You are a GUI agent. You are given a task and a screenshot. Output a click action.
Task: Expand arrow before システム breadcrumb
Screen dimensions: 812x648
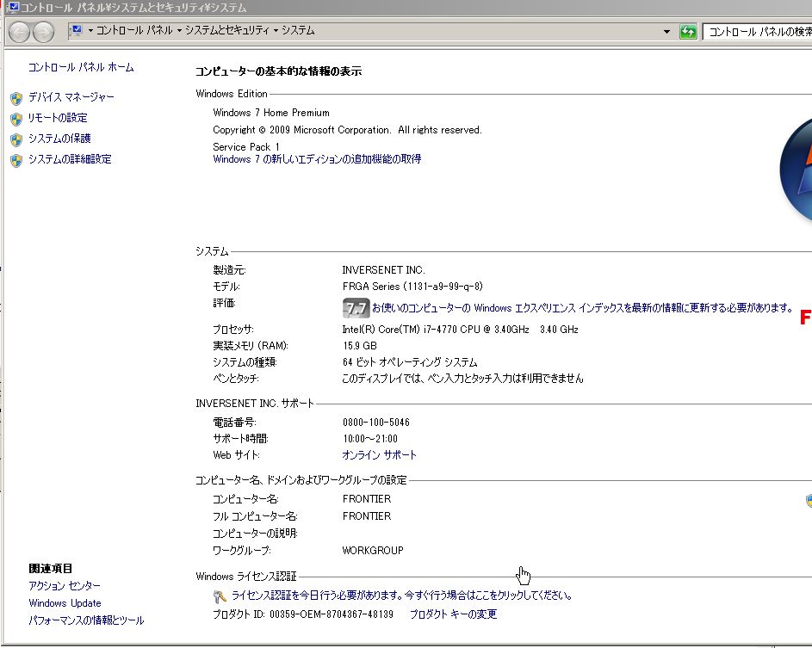click(x=276, y=30)
